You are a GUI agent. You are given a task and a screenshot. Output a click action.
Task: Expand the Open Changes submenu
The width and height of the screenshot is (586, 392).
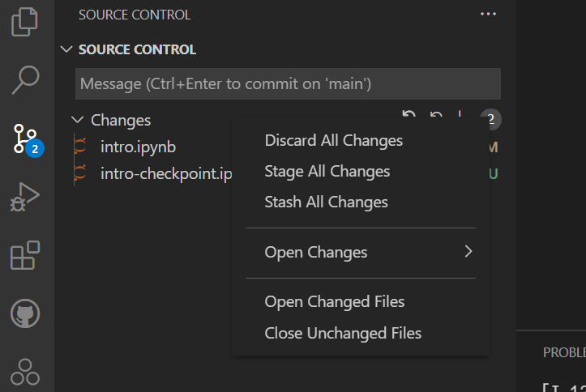pyautogui.click(x=361, y=252)
